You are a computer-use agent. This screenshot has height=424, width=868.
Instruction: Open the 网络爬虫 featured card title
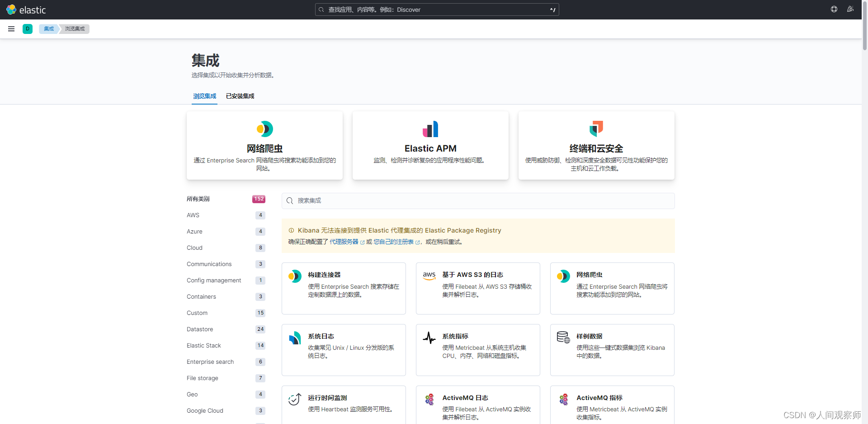click(264, 148)
